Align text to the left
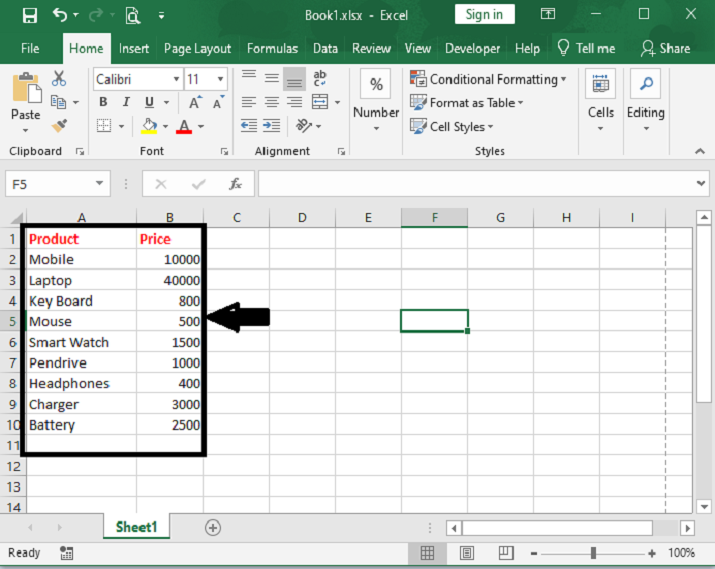The width and height of the screenshot is (715, 569). 249,102
